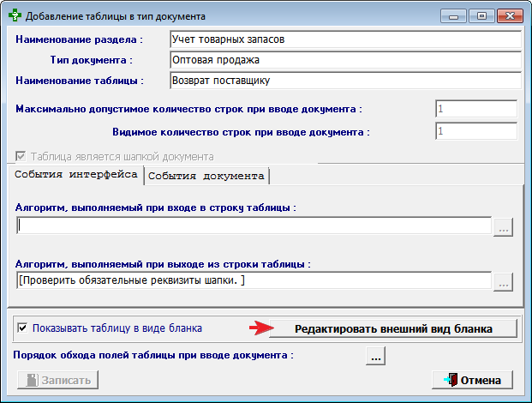Select the 'События интерфейса' tab
Screen dimensions: 532x403
[x=76, y=175]
